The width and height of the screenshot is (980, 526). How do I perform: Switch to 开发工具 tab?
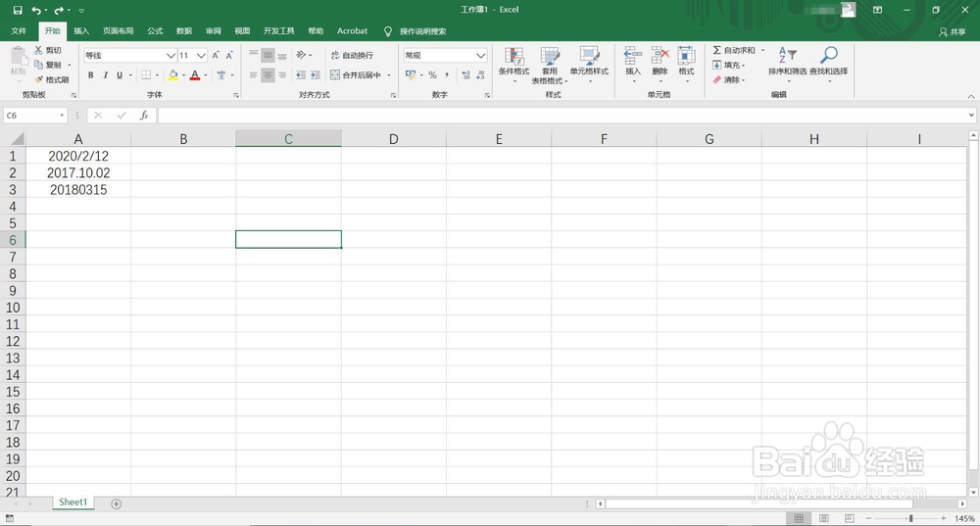click(278, 31)
